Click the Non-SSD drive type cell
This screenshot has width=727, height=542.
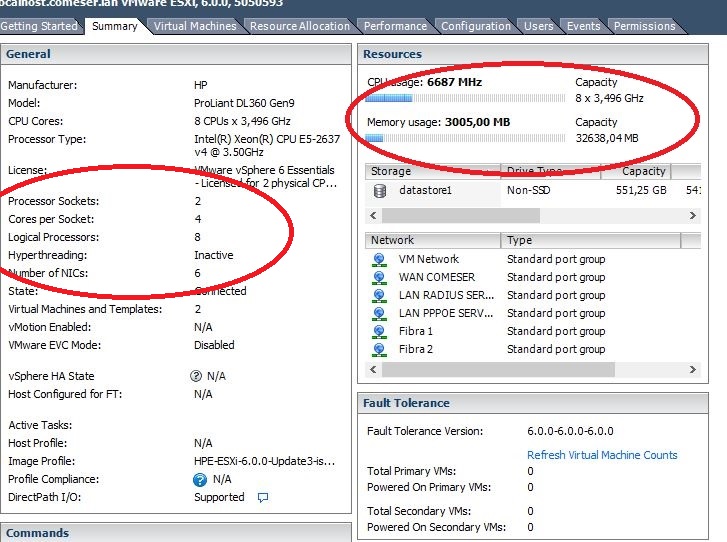[x=529, y=191]
